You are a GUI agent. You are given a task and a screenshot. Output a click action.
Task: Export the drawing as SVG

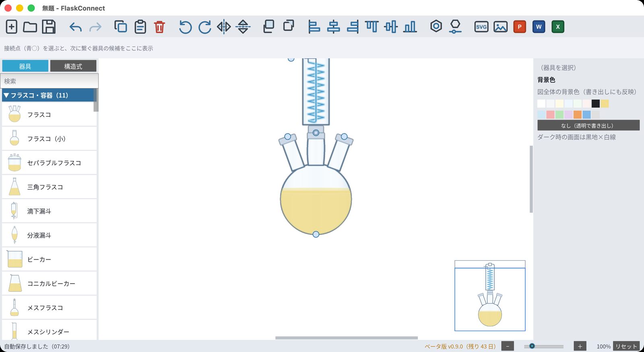(481, 27)
